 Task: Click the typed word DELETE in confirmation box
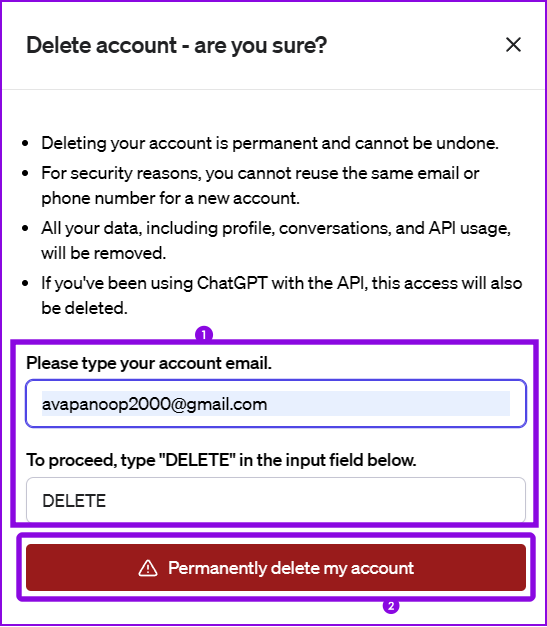click(x=74, y=501)
